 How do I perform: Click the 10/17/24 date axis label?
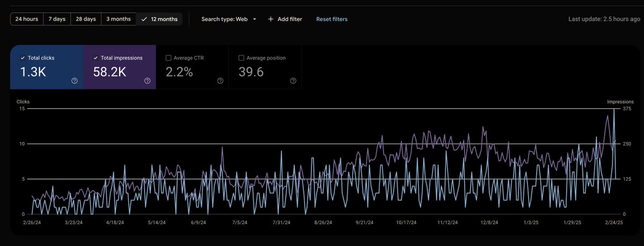pyautogui.click(x=406, y=222)
